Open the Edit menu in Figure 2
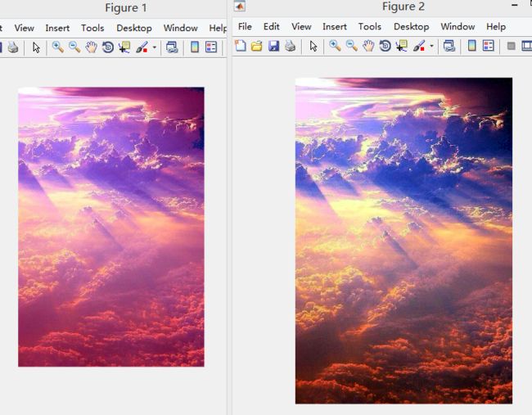 pos(272,26)
